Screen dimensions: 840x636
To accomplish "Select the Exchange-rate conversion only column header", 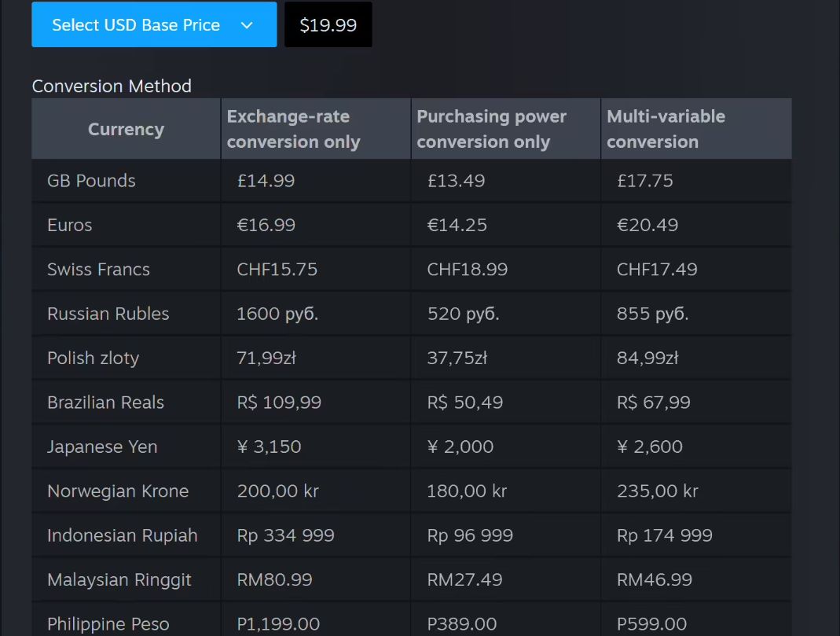I will pyautogui.click(x=293, y=129).
